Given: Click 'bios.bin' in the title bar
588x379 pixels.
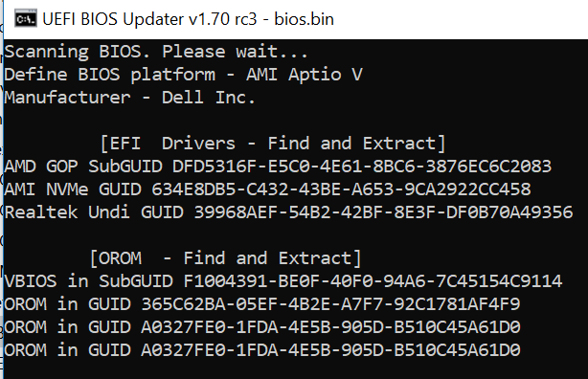Looking at the screenshot, I should click(305, 19).
